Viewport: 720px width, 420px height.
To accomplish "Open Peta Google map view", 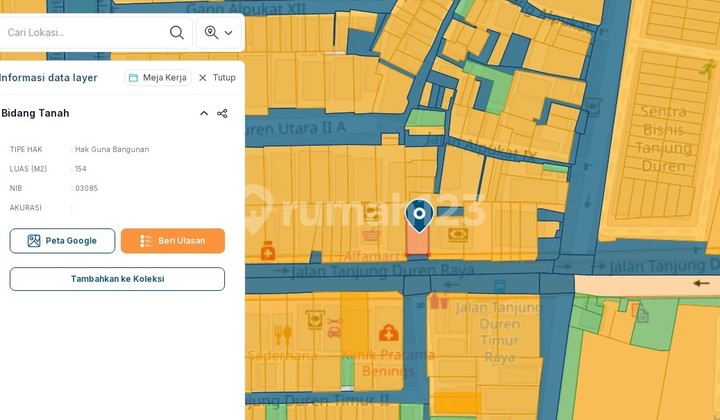I will pyautogui.click(x=62, y=241).
